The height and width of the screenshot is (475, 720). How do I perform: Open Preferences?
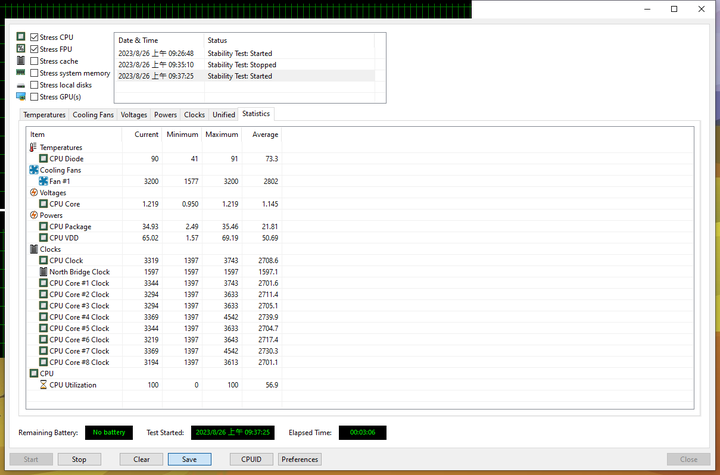[x=299, y=459]
